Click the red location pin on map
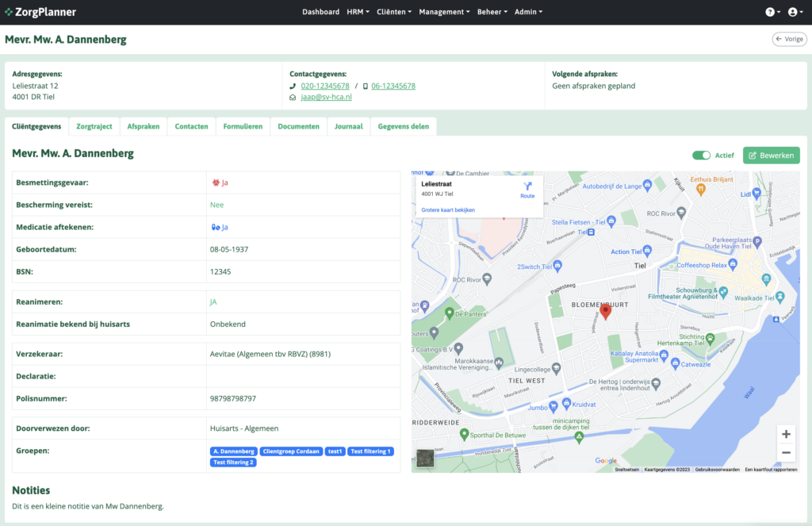This screenshot has height=526, width=812. 606,311
